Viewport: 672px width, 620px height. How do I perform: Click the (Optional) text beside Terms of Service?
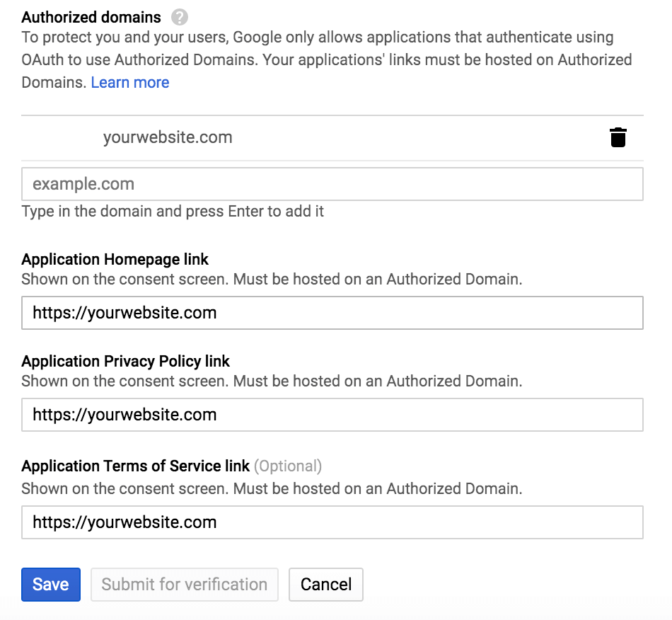click(288, 466)
